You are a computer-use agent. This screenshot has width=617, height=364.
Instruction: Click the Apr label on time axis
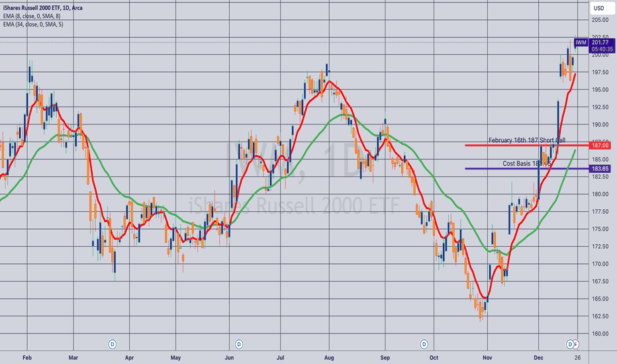pos(129,357)
